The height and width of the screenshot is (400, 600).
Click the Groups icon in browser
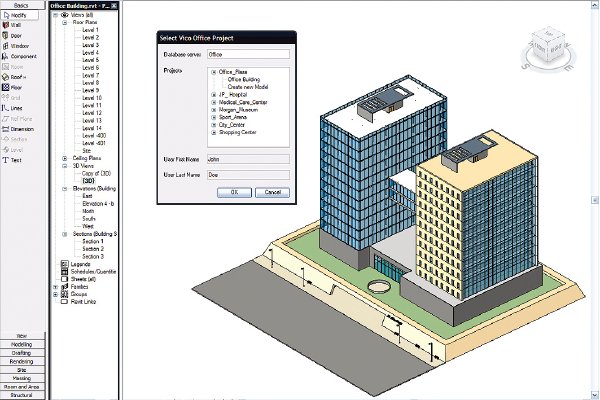click(x=65, y=294)
